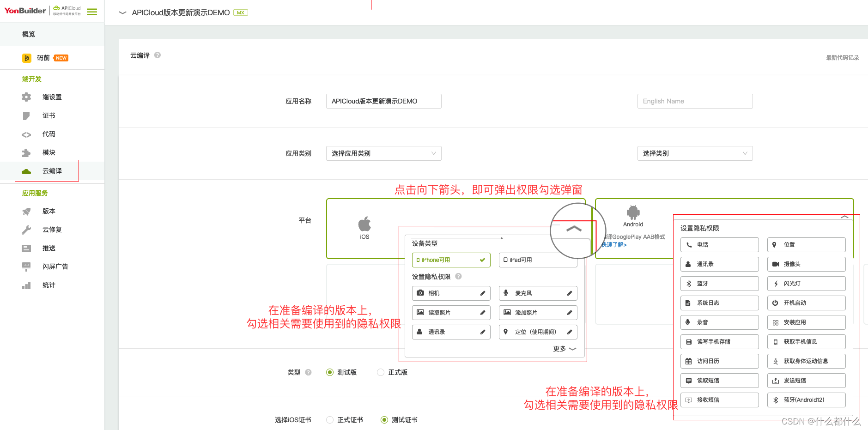This screenshot has width=868, height=430.
Task: Click the 推送 push icon
Action: tap(26, 248)
